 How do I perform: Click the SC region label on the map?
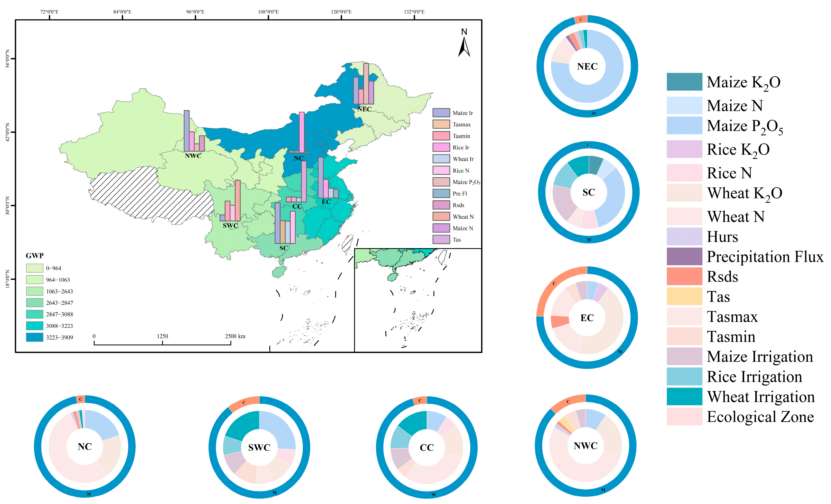click(284, 248)
